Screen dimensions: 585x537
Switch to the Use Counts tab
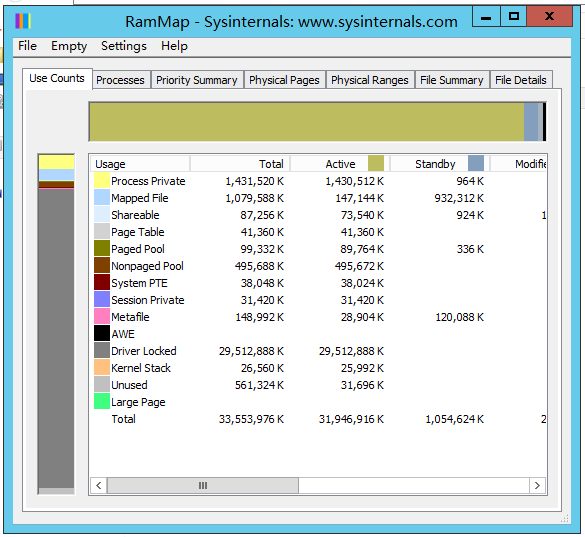pos(57,78)
